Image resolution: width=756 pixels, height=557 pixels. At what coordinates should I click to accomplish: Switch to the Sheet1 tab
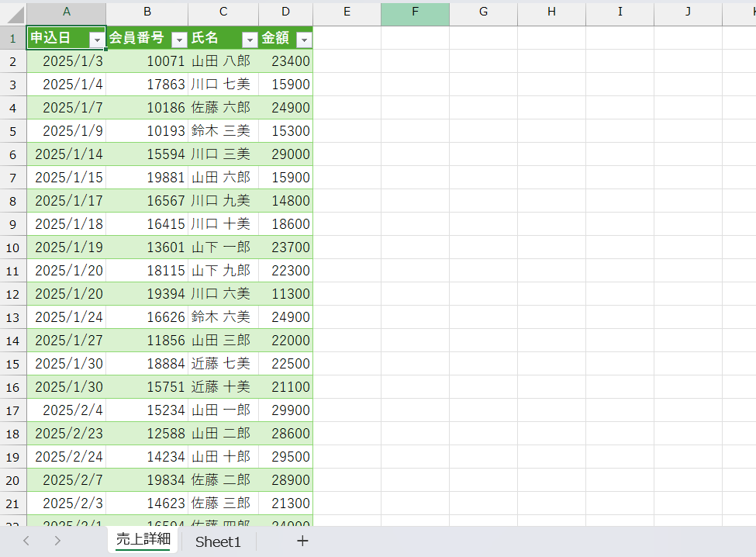(218, 541)
